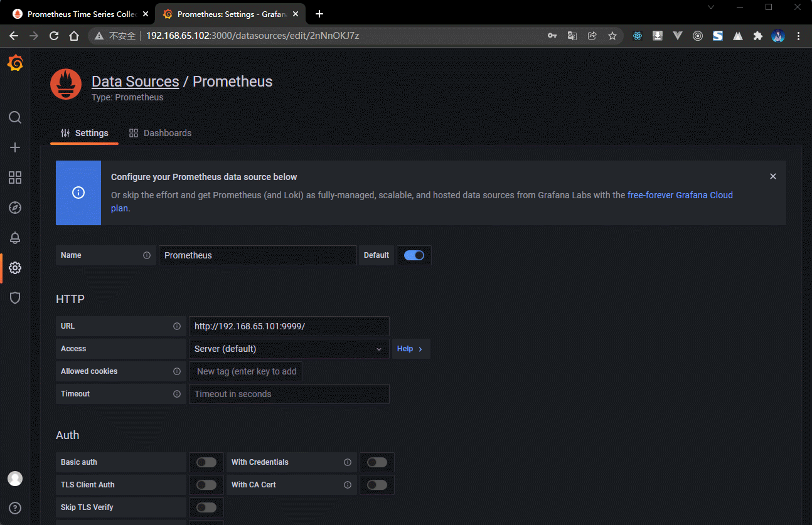Open the Access Server (default) dropdown
This screenshot has width=812, height=525.
pos(289,349)
